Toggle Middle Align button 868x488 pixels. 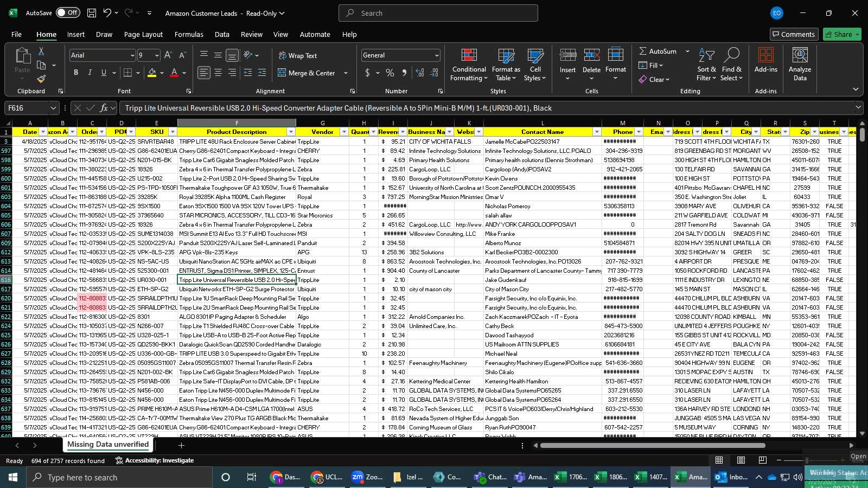point(218,55)
